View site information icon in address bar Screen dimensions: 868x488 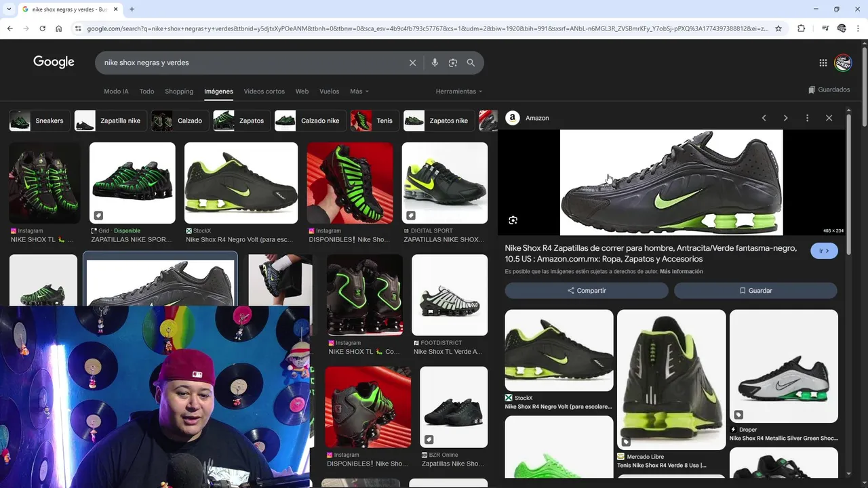[x=78, y=28]
